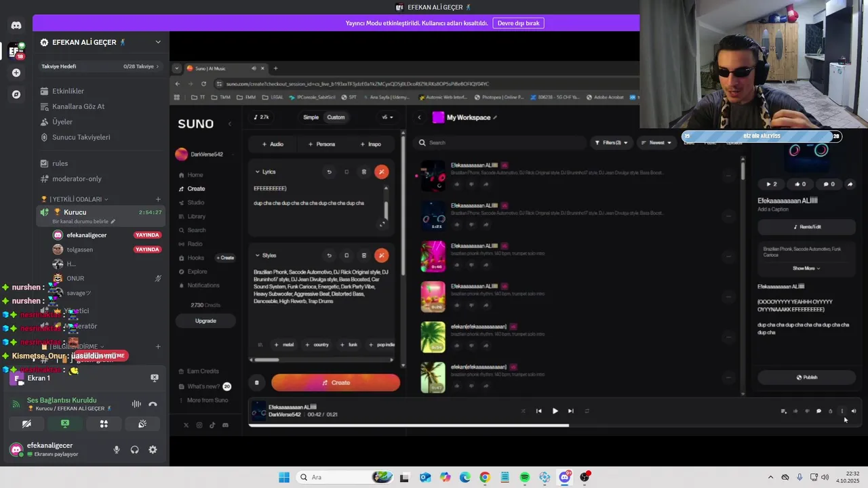Open the soundboard button

click(x=142, y=424)
